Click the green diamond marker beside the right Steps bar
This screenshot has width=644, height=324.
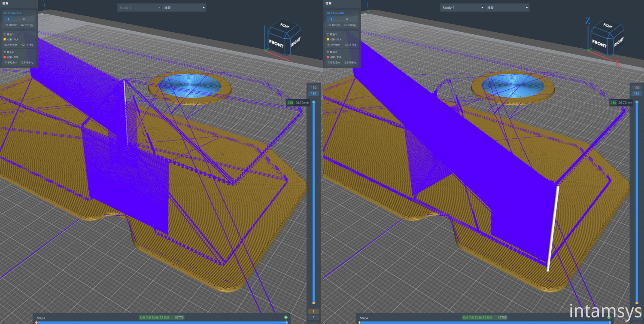(609, 318)
